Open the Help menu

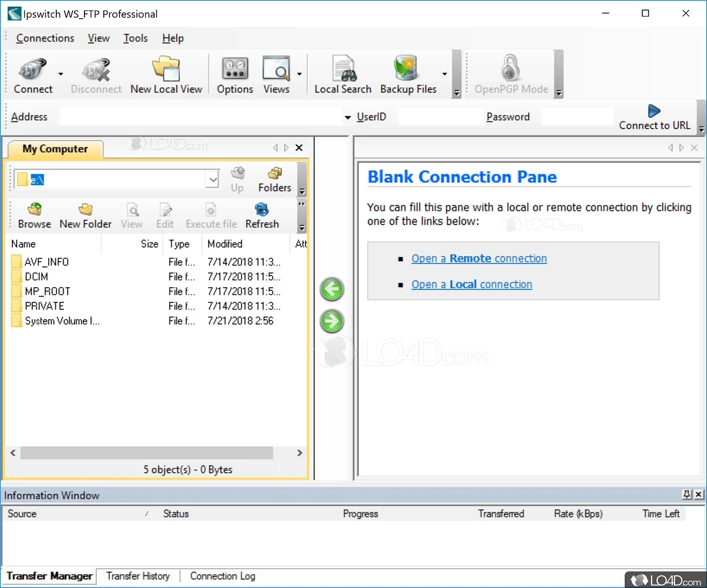[x=173, y=38]
